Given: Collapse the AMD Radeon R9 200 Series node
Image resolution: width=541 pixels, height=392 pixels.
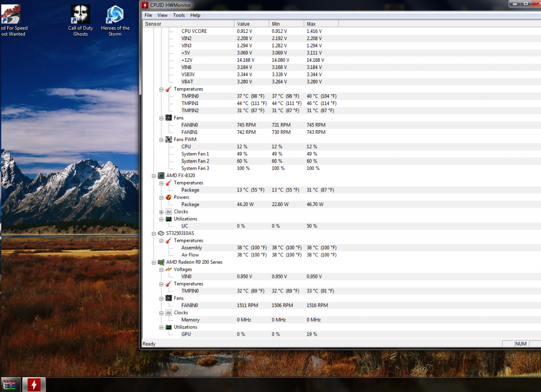Looking at the screenshot, I should 154,262.
